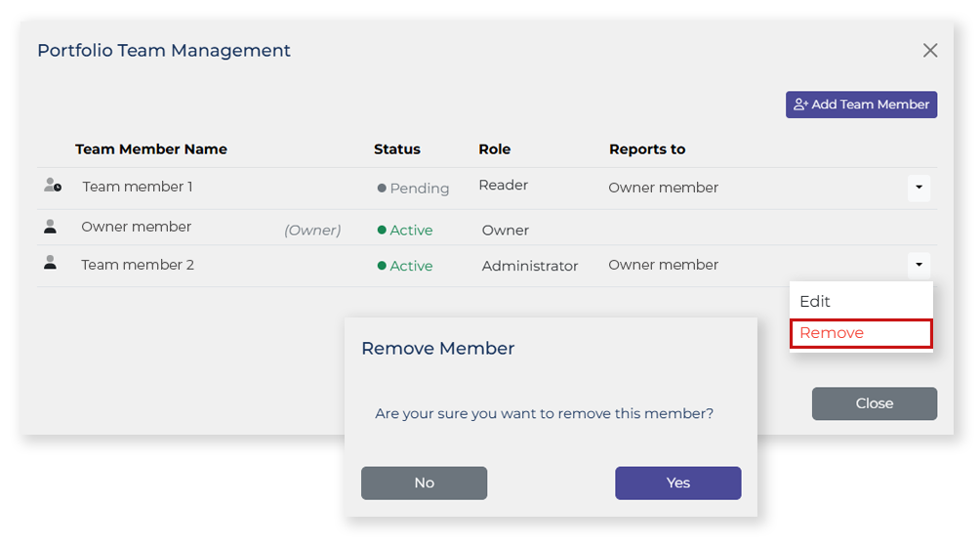Click Reports to value for Team member 1
The image size is (980, 548).
[663, 188]
